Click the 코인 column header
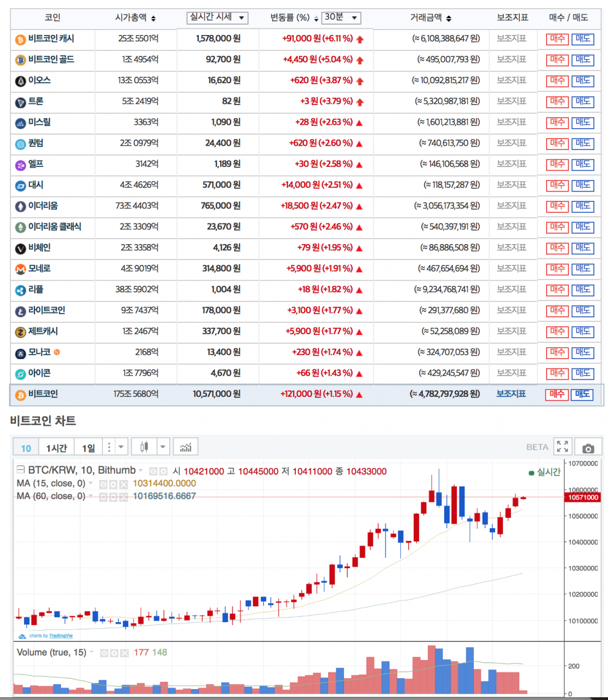 coord(53,18)
